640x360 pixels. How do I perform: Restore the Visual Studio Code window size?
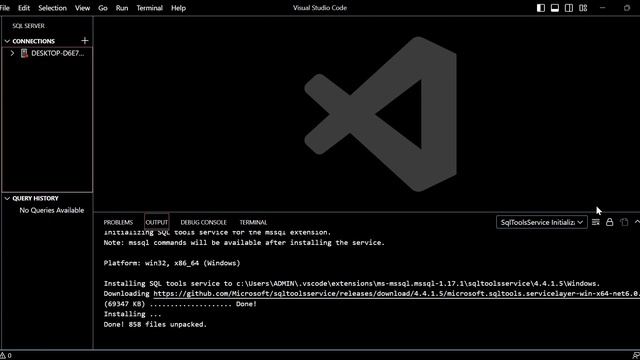point(627,8)
